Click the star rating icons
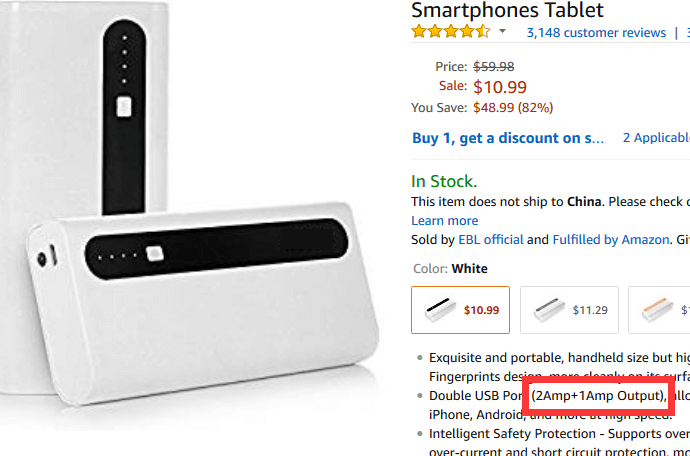 pyautogui.click(x=451, y=32)
